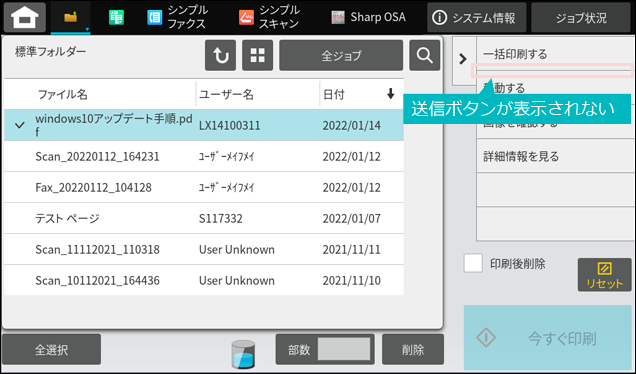
Task: Click the refresh/back arrow icon
Action: (x=220, y=56)
